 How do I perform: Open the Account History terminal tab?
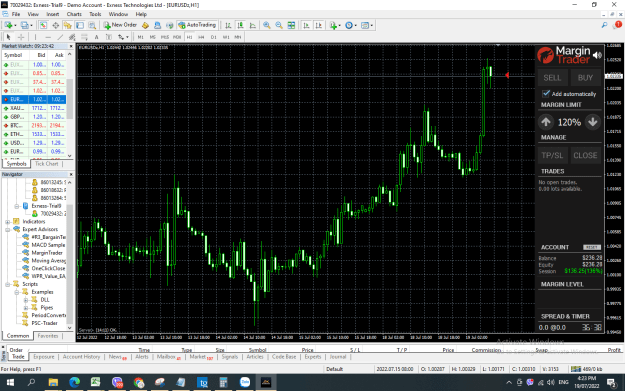[81, 357]
